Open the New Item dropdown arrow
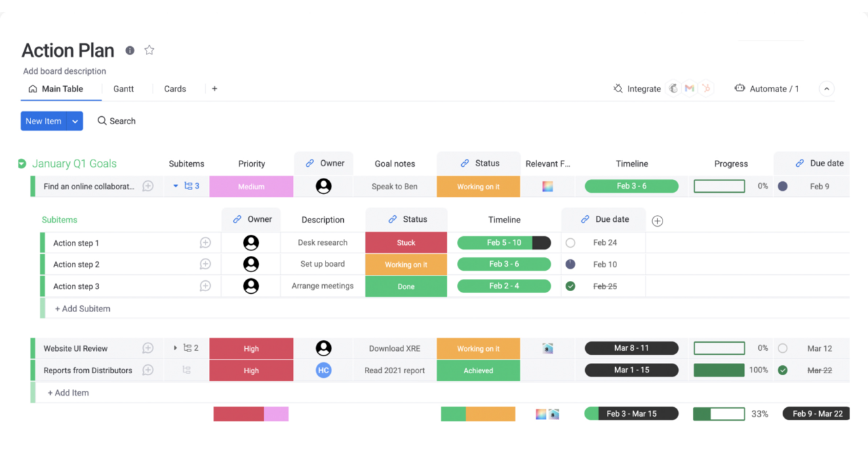868x475 pixels. (75, 121)
